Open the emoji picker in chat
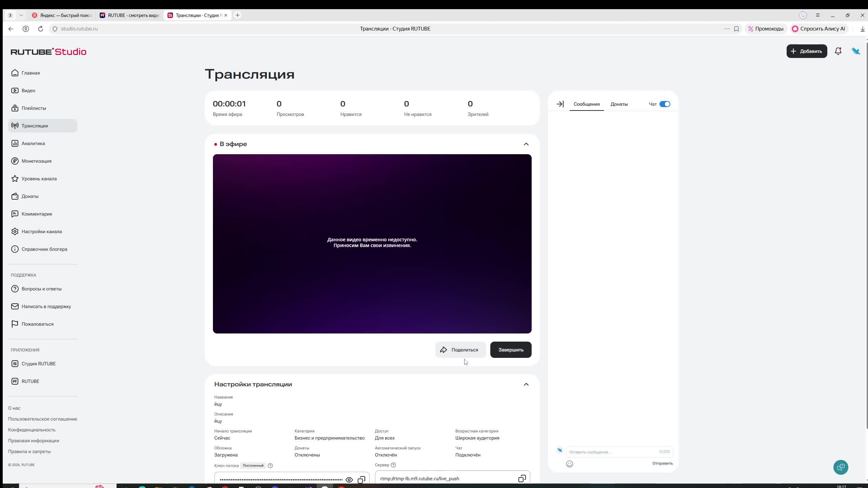Screen dimensions: 868x488 [x=569, y=464]
